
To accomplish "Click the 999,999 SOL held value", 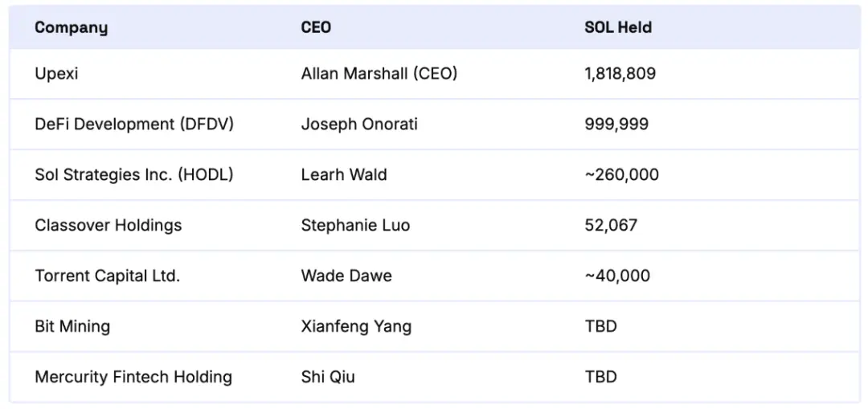I will (x=616, y=125).
